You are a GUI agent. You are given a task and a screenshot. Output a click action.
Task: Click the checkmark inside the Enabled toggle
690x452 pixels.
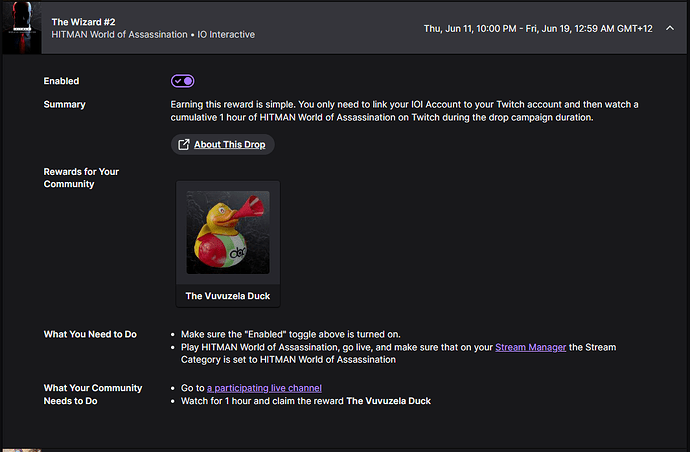coord(178,81)
